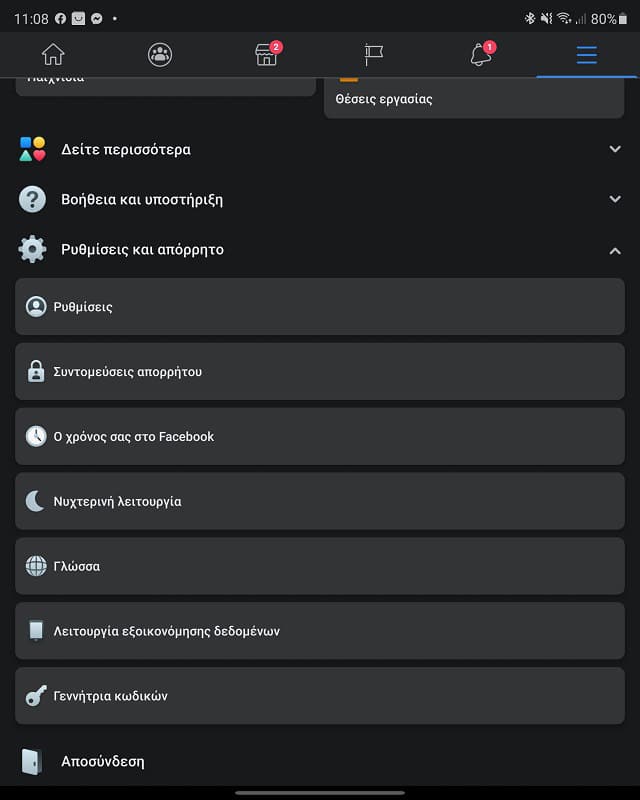Viewport: 640px width, 800px height.
Task: Select the hamburger menu tab
Action: (587, 55)
